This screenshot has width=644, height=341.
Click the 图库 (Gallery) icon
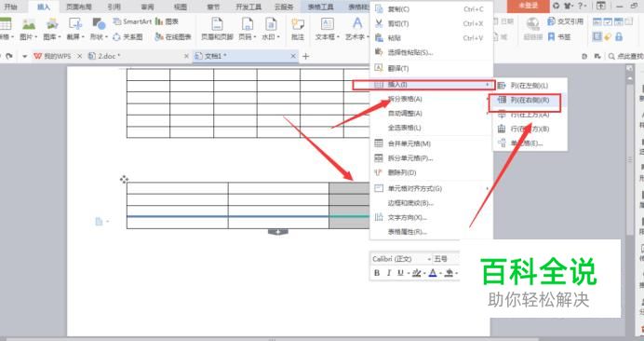[x=52, y=24]
